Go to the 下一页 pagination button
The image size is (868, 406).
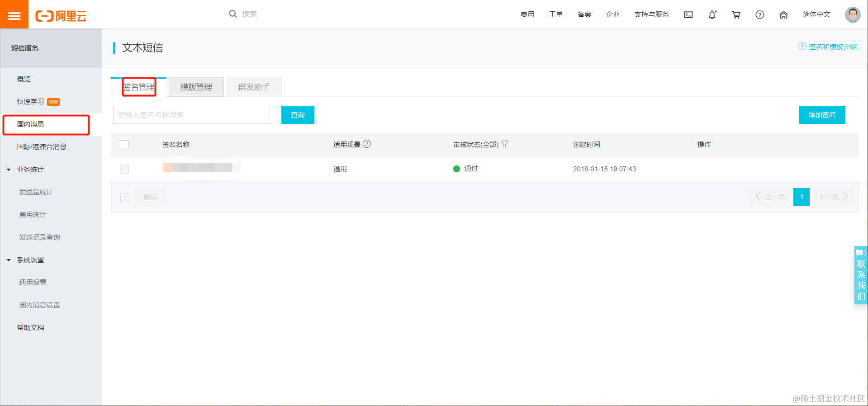point(833,197)
